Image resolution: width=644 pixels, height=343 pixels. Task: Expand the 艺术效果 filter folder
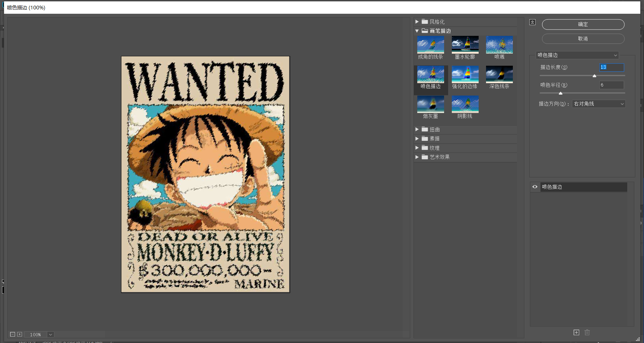(417, 157)
